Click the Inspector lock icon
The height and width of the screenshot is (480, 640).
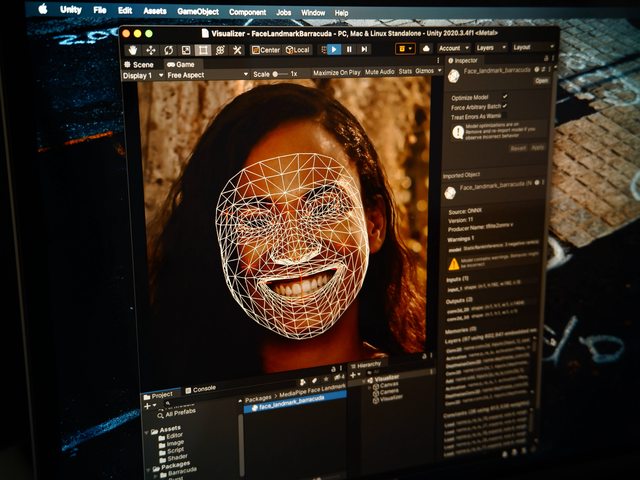(546, 58)
